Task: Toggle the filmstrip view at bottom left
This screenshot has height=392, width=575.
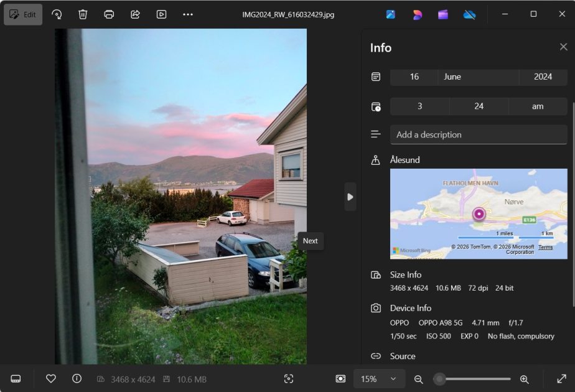Action: [x=16, y=379]
